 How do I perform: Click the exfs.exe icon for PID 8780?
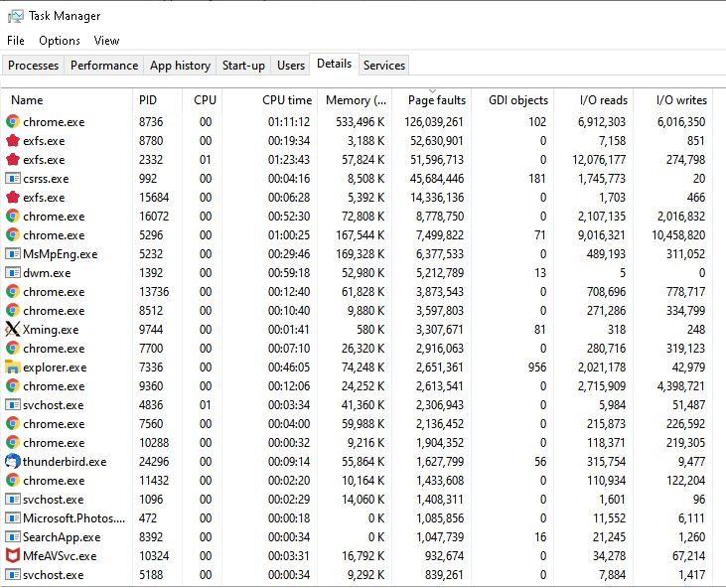(x=13, y=141)
